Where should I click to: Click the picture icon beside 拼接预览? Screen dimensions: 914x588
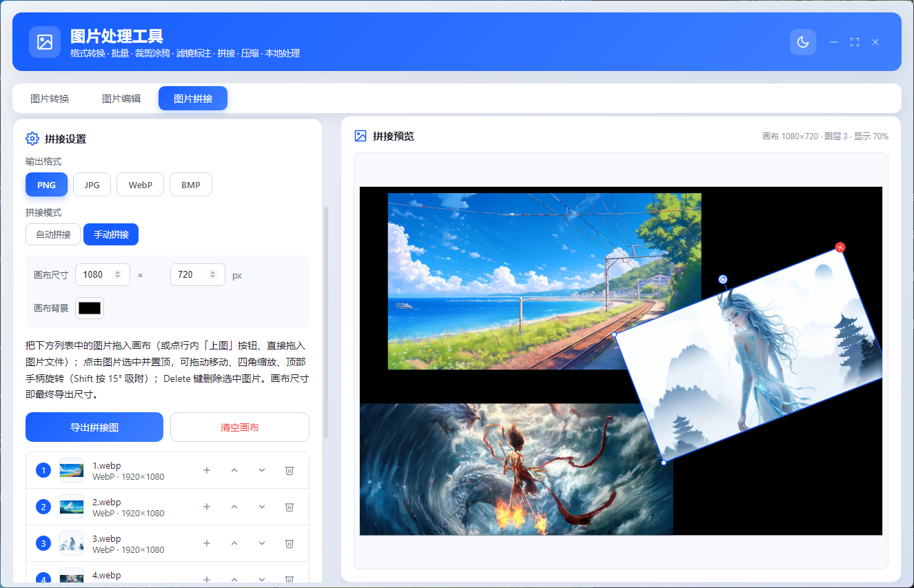click(x=360, y=136)
